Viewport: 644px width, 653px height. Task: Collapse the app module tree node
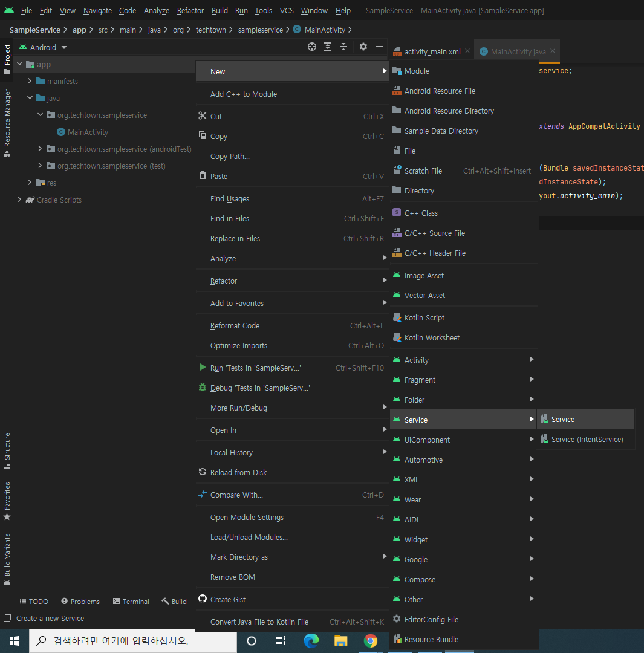(x=19, y=64)
